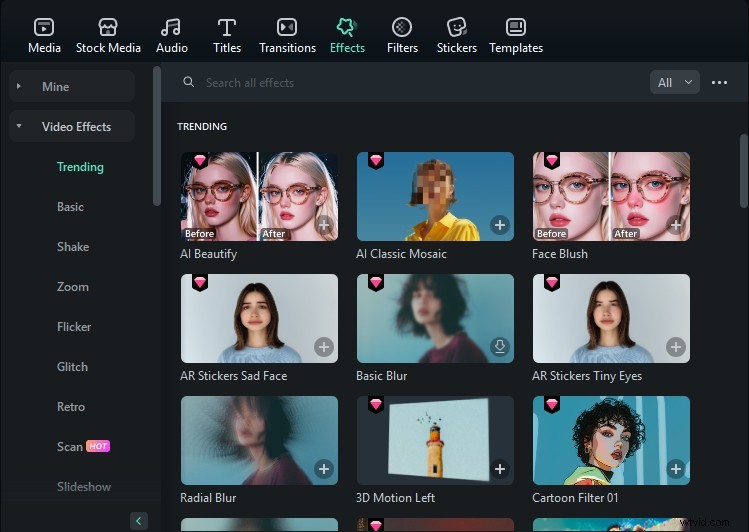Click the plus icon on AI Classic Mosaic
This screenshot has height=532, width=749.
click(500, 226)
